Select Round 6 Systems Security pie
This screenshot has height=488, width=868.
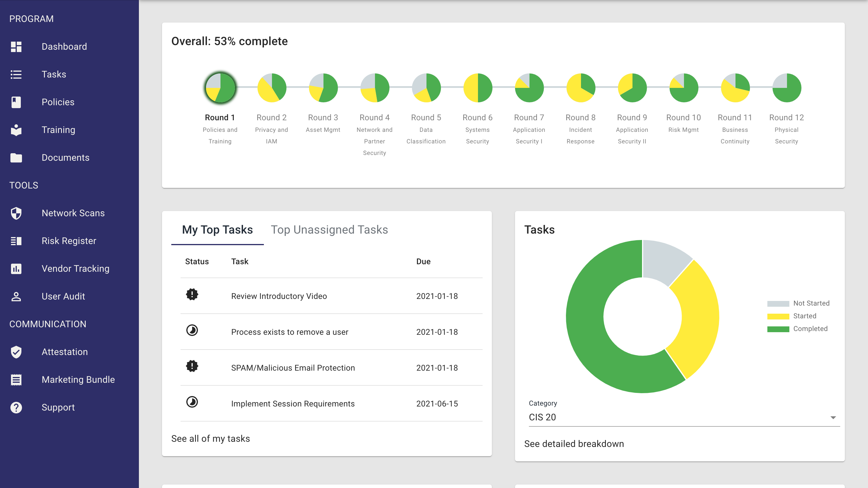pos(478,88)
